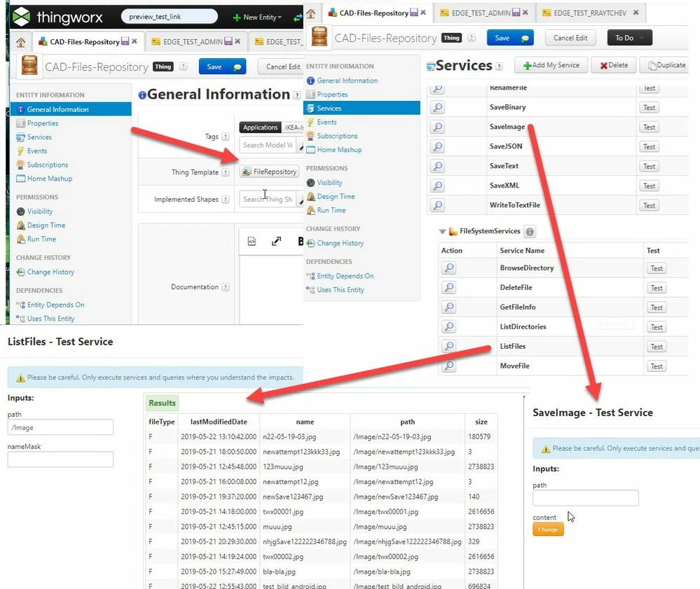The height and width of the screenshot is (589, 700).
Task: Click the twx00001.jpg result name
Action: tap(283, 512)
